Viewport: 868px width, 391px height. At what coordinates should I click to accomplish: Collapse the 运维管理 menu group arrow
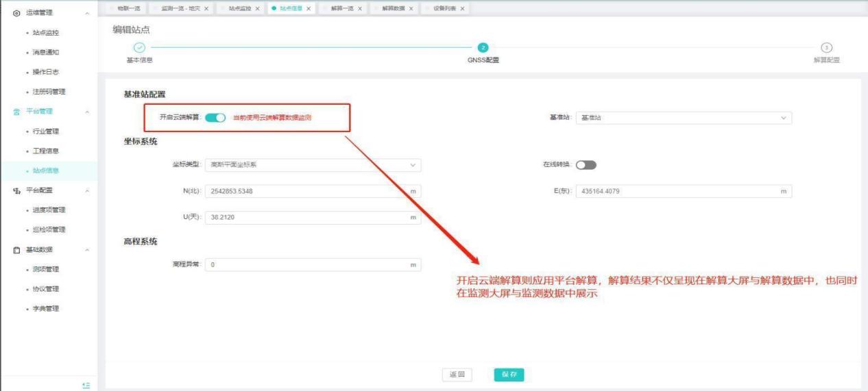pos(86,13)
